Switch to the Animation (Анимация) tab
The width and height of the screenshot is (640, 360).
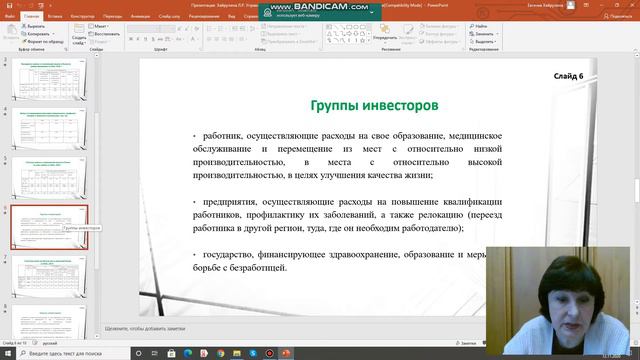[140, 16]
